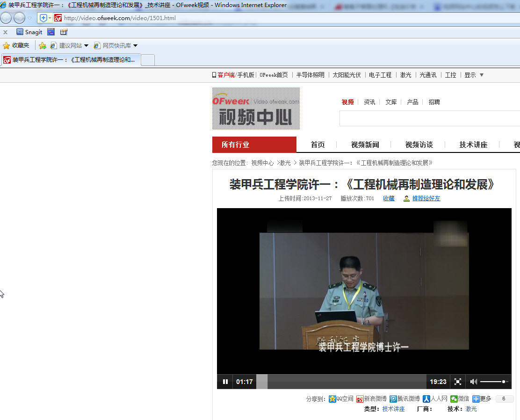Share video via 微信 icon
520x420 pixels.
pyautogui.click(x=454, y=399)
